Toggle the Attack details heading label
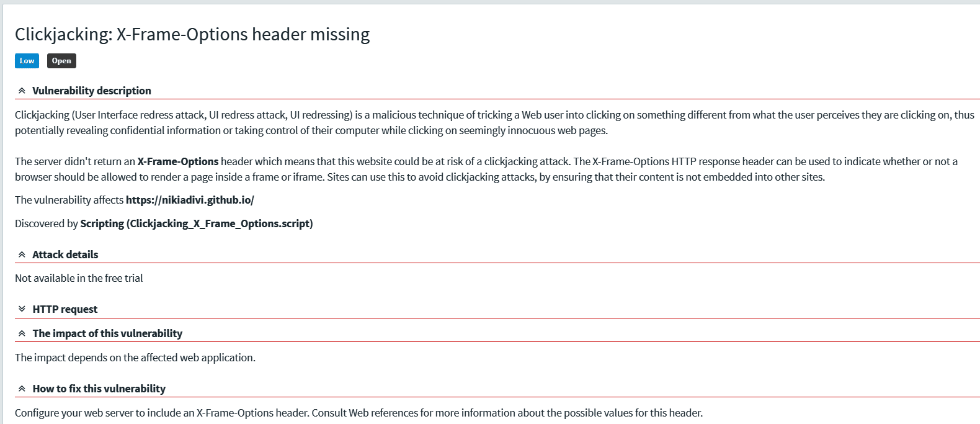980x424 pixels. point(65,255)
